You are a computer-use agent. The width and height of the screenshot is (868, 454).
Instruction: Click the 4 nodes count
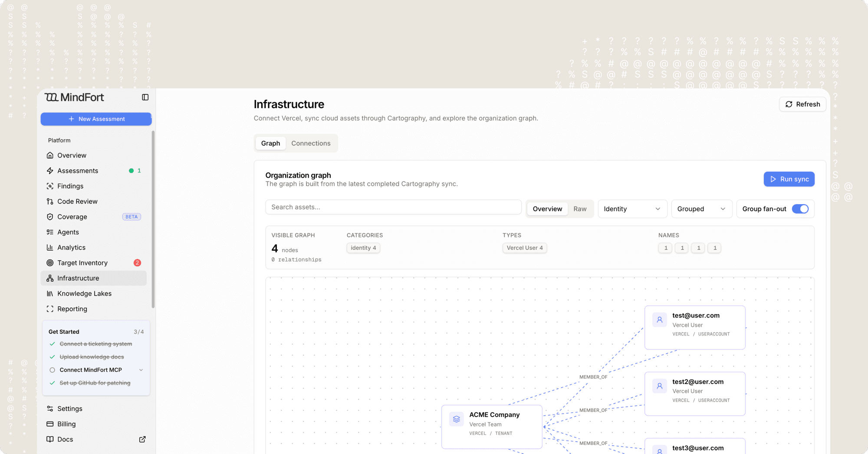[285, 249]
